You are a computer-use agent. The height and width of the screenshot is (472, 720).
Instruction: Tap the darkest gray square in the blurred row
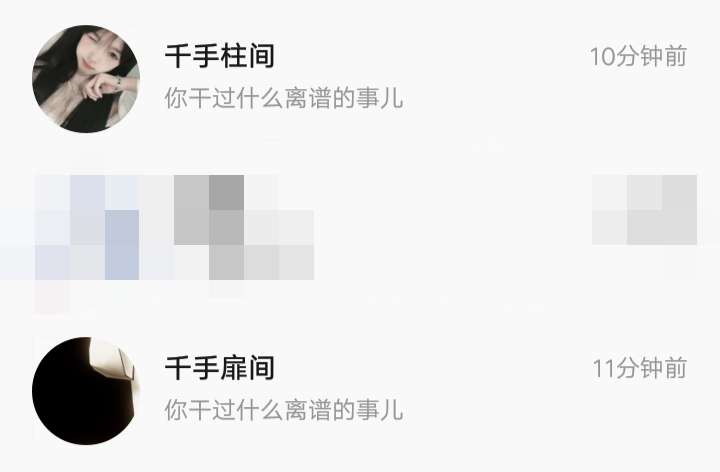(x=226, y=192)
